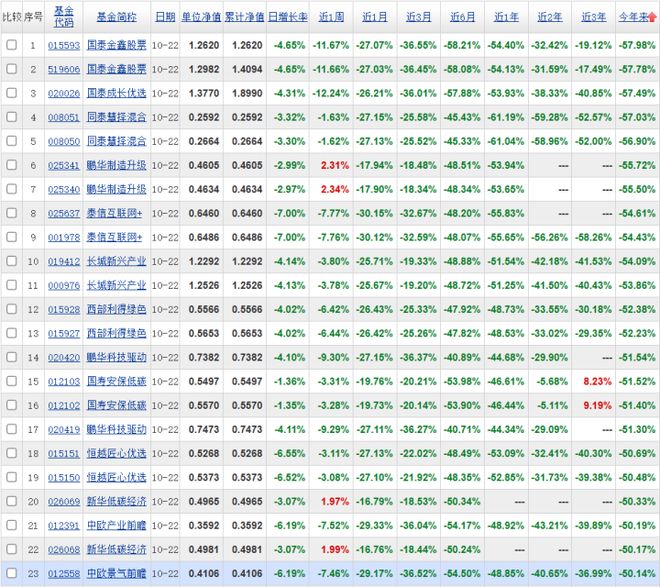
Task: Sort by the 基金简称 column header
Action: 117,17
